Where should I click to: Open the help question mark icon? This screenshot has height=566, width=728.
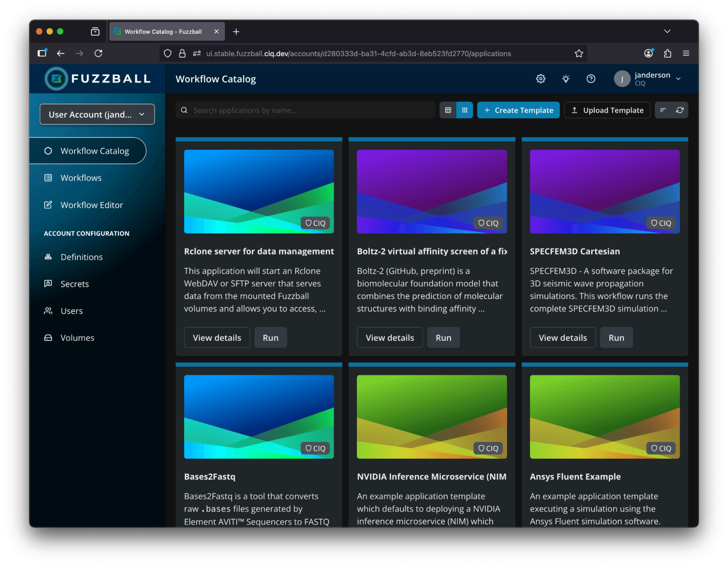[x=591, y=79]
